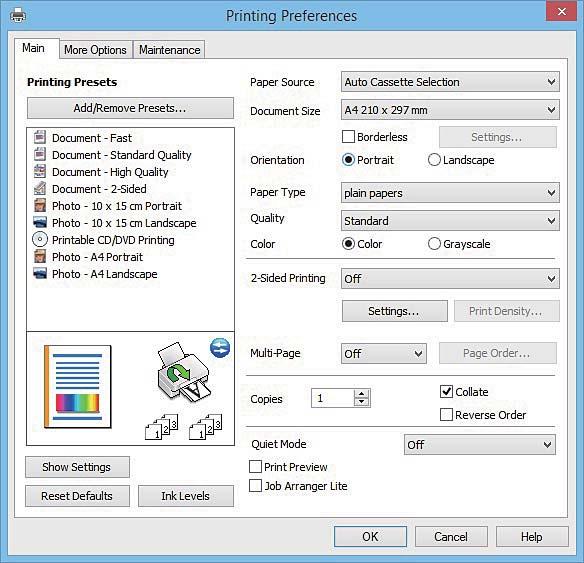
Task: Select the Printable CD/DVD Printing disc icon
Action: pos(40,239)
